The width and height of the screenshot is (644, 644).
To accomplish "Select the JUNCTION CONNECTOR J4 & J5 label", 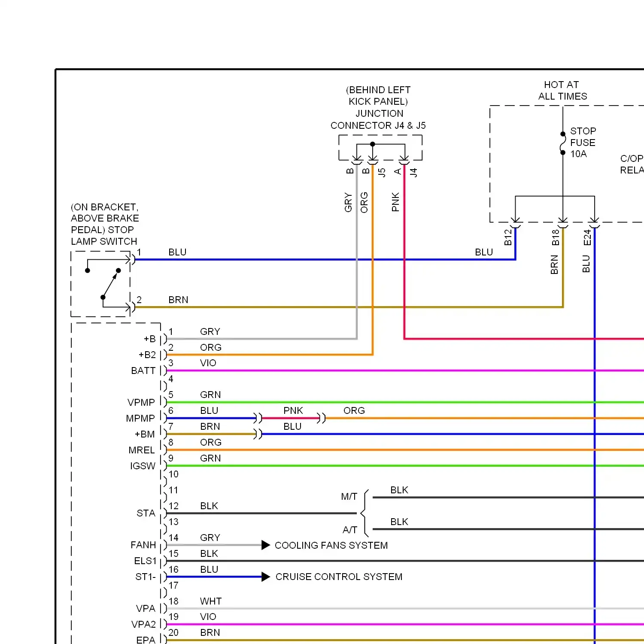I will tap(378, 119).
